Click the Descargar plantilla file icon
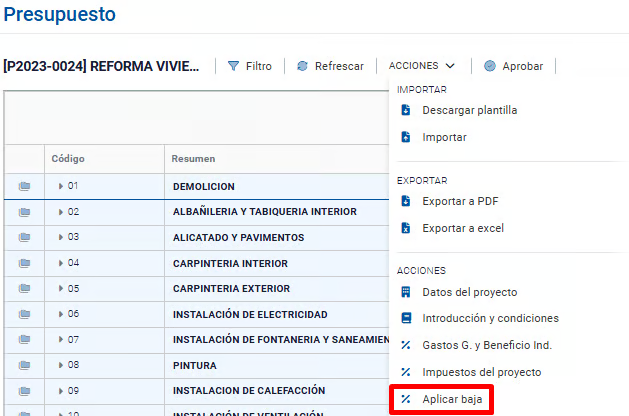 (x=406, y=110)
